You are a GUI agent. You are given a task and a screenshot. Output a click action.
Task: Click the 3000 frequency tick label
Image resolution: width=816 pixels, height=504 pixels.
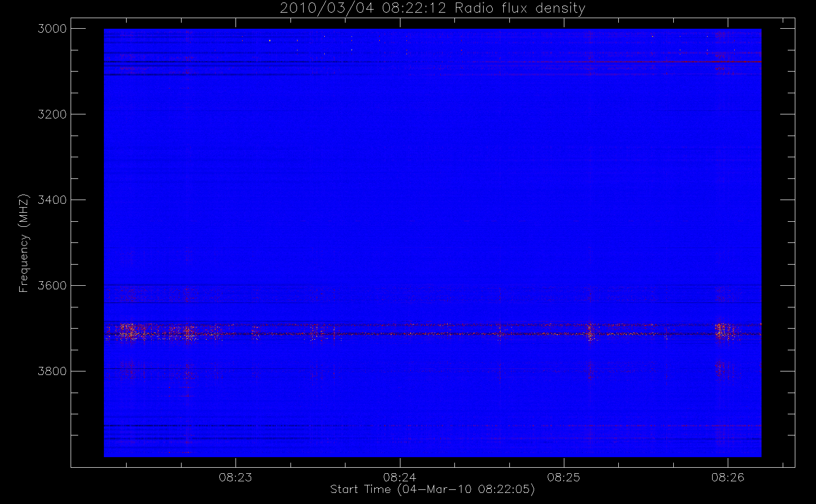[52, 29]
